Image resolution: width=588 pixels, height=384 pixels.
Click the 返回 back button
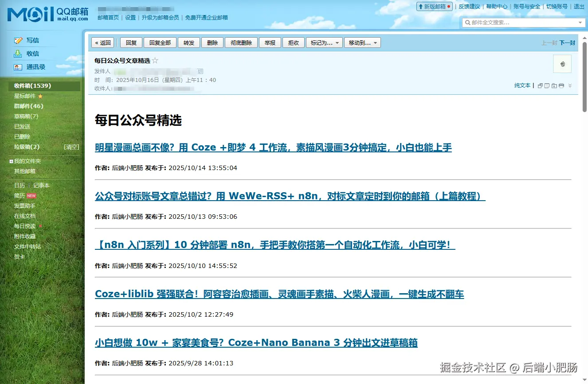(x=103, y=43)
